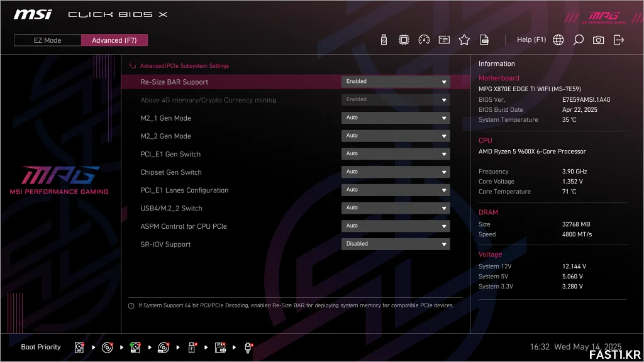This screenshot has width=644, height=362.
Task: Open PCI_E1 Gen Switch dropdown
Action: 396,154
